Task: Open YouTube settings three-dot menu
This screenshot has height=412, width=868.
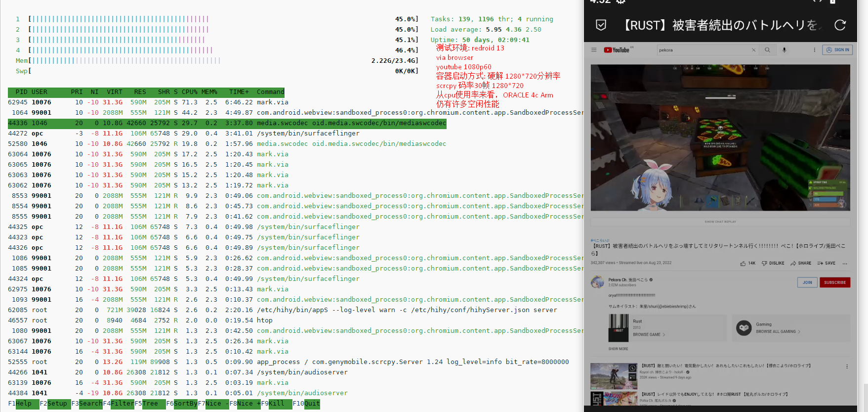Action: click(815, 50)
